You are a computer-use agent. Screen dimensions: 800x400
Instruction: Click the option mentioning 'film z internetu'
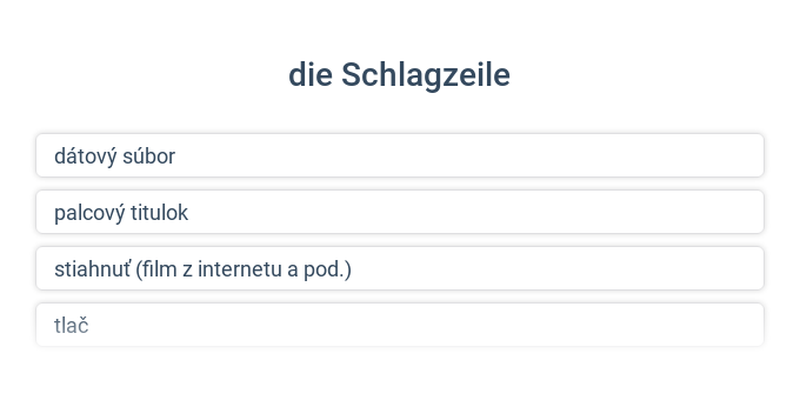point(399,268)
